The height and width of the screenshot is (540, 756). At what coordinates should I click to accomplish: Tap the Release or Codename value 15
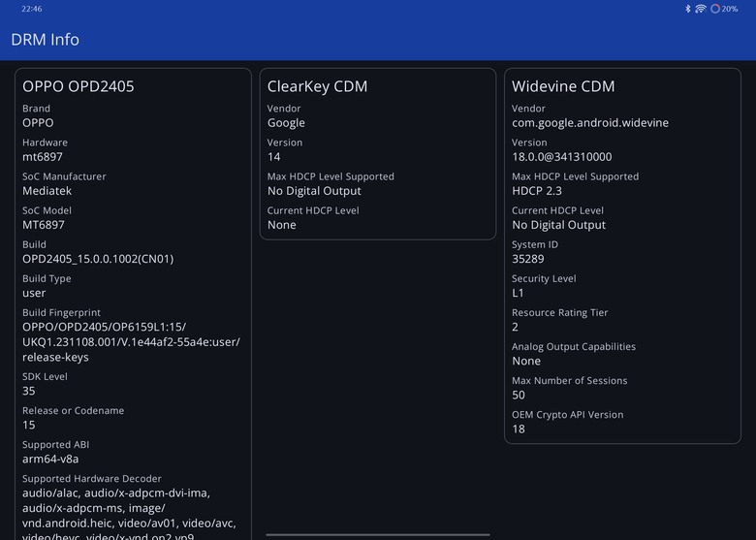28,426
